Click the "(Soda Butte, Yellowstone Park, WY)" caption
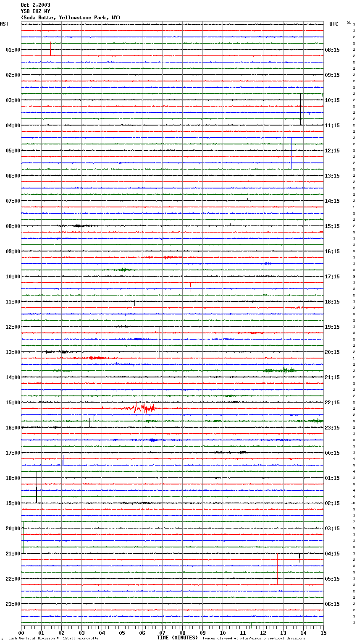 [71, 18]
